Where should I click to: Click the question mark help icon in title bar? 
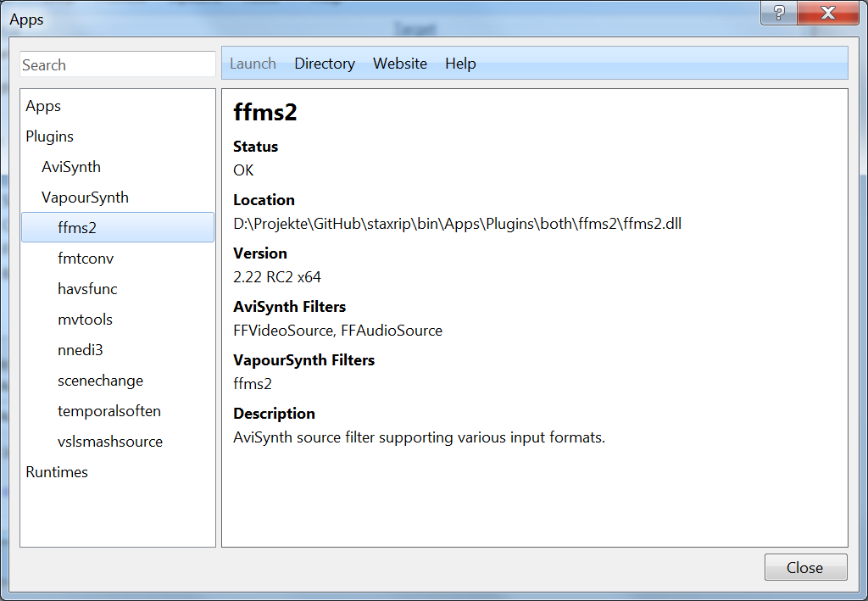[x=779, y=13]
